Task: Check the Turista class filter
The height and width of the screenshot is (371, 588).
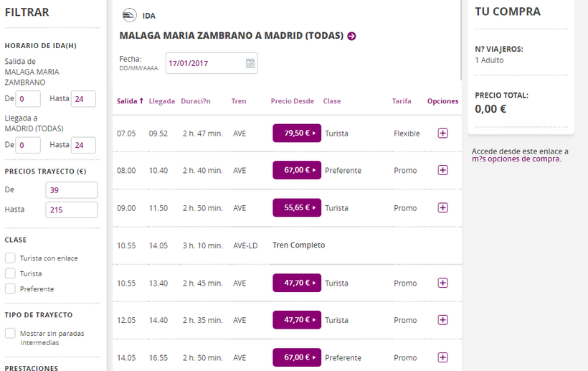Action: [x=10, y=273]
